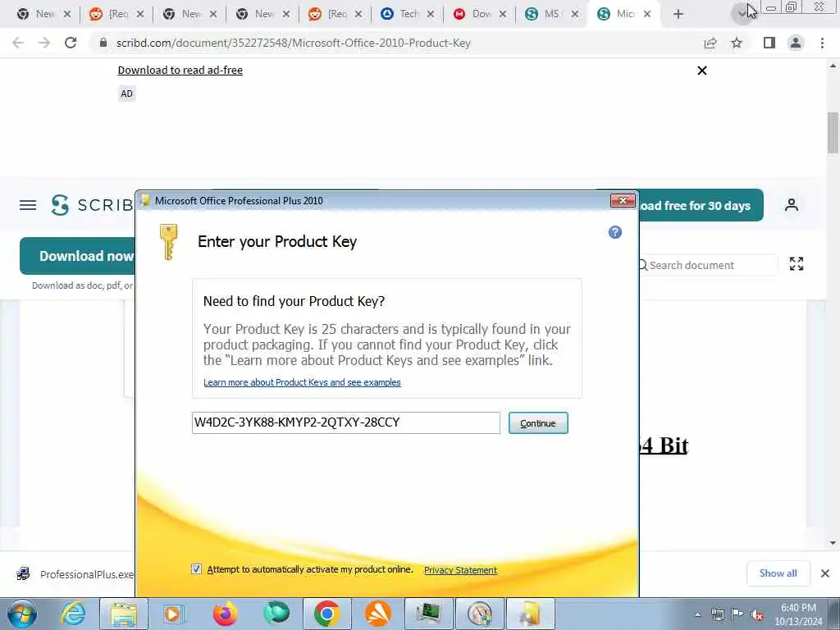Click the Search document field

(x=706, y=265)
